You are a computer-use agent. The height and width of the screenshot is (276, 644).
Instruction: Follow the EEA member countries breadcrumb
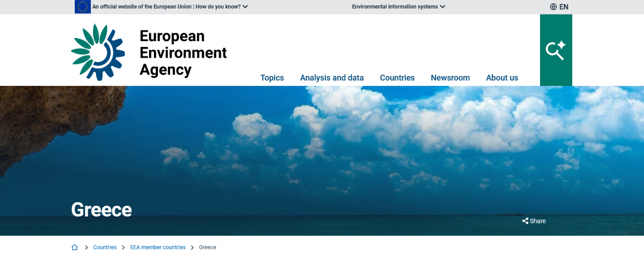tap(158, 247)
